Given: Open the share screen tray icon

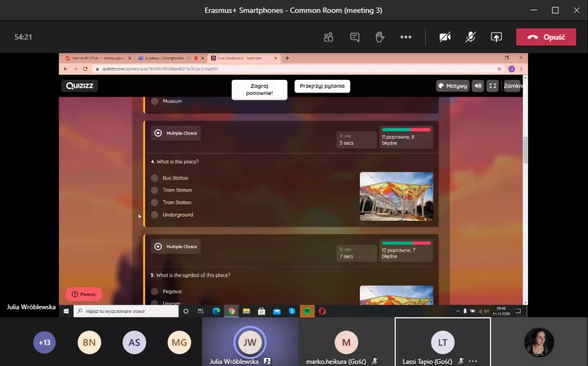Looking at the screenshot, I should (496, 37).
